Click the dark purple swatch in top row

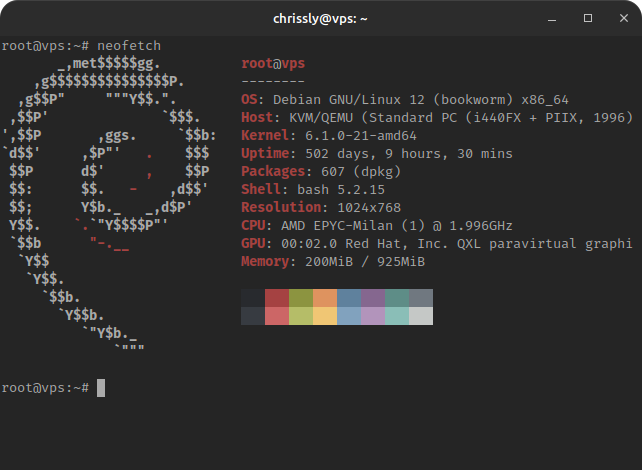click(x=373, y=298)
